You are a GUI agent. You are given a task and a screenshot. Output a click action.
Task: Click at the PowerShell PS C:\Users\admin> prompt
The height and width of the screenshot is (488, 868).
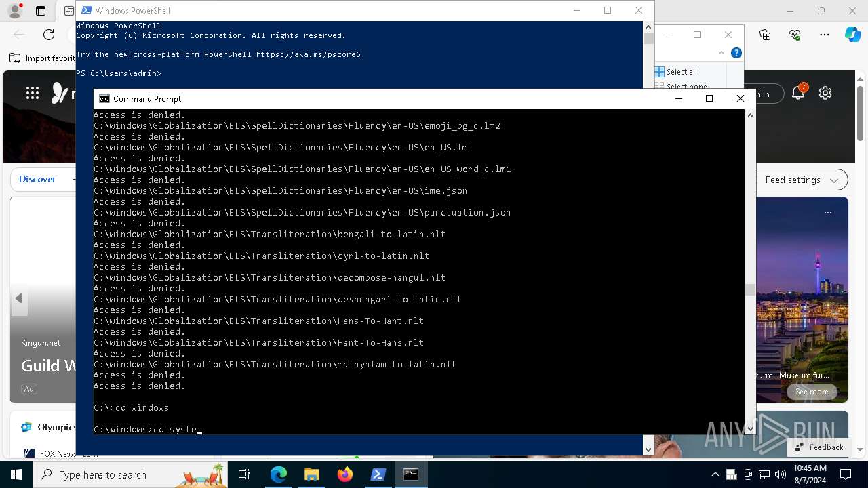[119, 73]
